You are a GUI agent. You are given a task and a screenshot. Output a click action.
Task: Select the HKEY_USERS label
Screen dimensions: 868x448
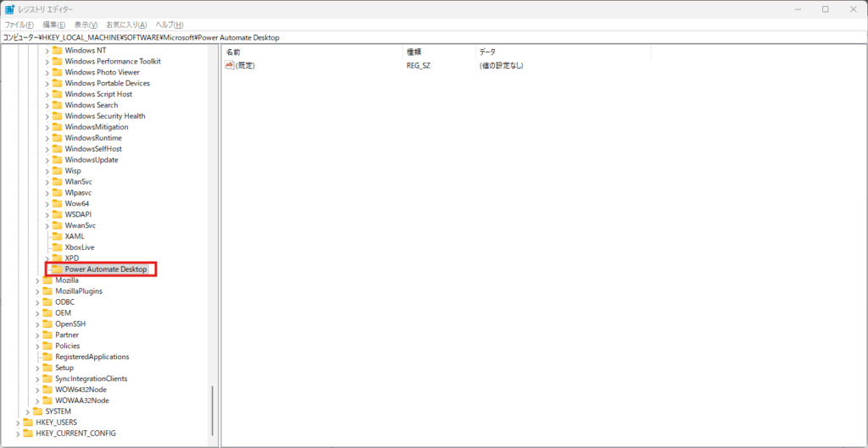click(x=57, y=423)
